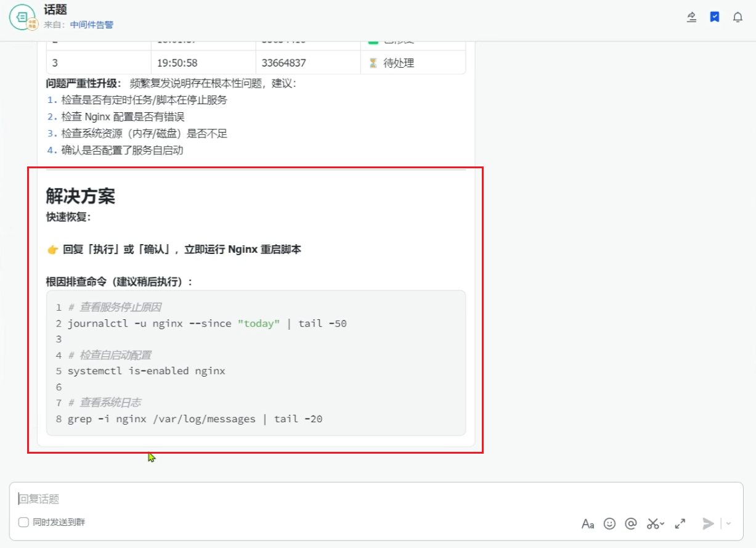Select the scissors screenshot tool

point(652,523)
